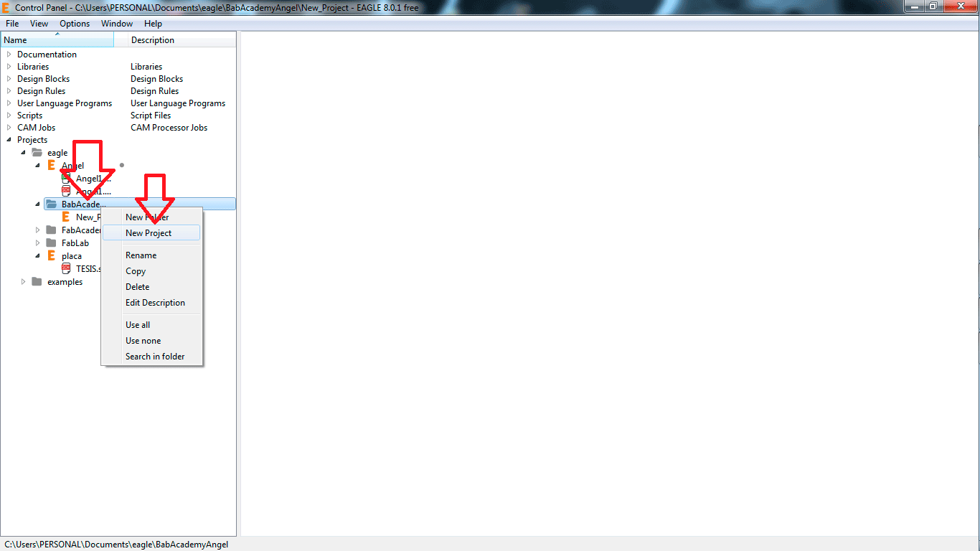980x551 pixels.
Task: Choose Search in folder menu entry
Action: [x=151, y=357]
